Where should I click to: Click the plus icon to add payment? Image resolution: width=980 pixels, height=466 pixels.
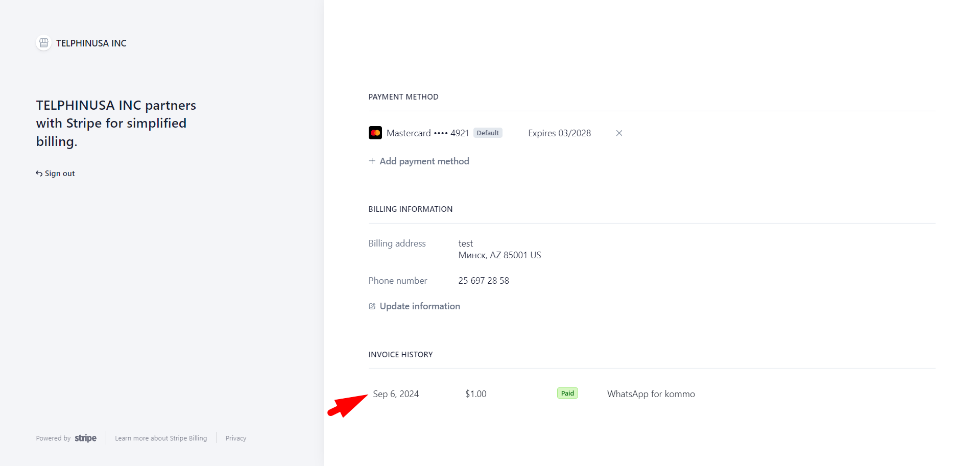click(x=372, y=161)
